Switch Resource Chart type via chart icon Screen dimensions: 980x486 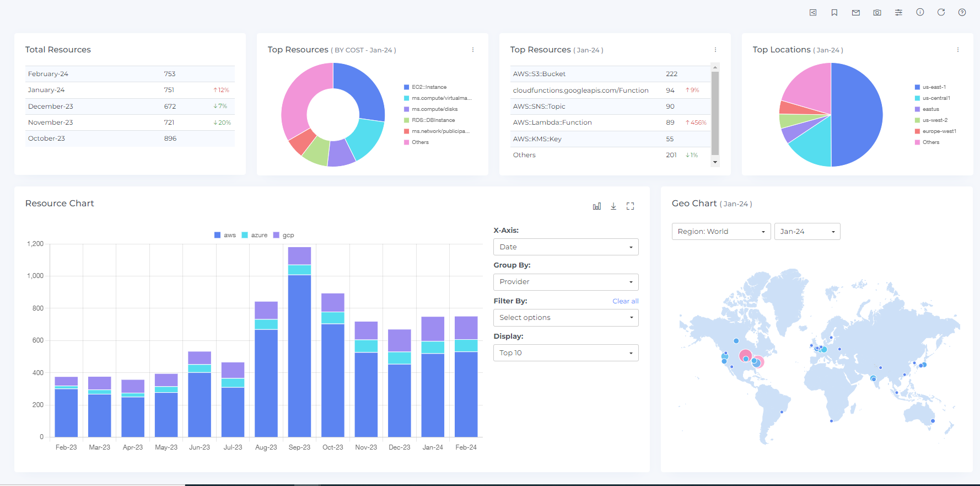[x=597, y=206]
